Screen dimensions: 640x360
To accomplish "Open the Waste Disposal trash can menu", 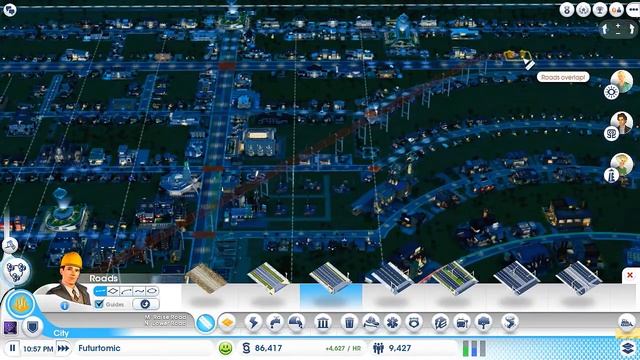I will pyautogui.click(x=349, y=322).
